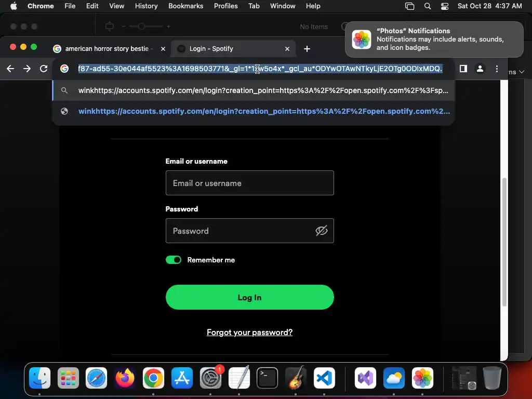
Task: Open the History menu
Action: click(146, 6)
